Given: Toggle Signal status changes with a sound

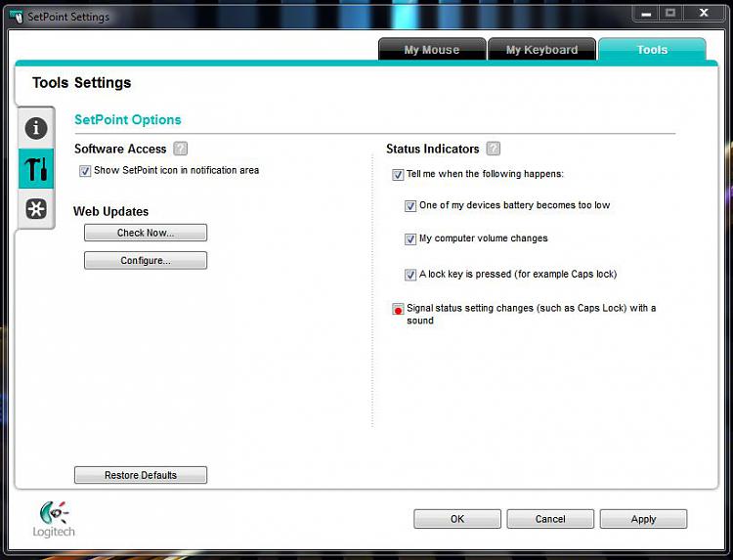Looking at the screenshot, I should [x=398, y=309].
